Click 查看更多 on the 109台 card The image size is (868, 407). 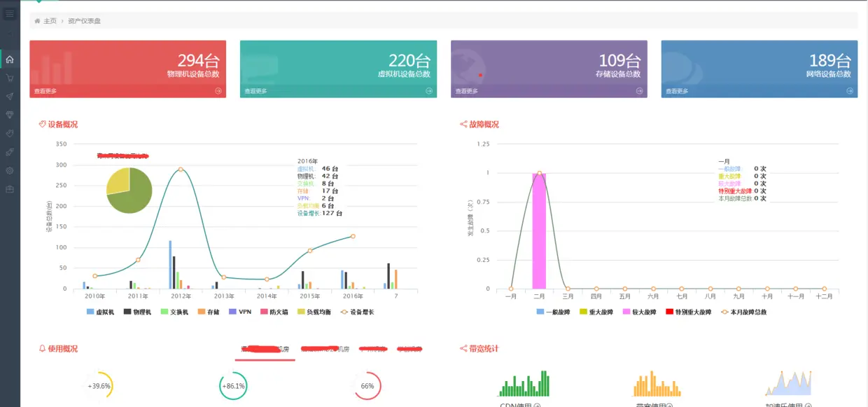point(466,91)
